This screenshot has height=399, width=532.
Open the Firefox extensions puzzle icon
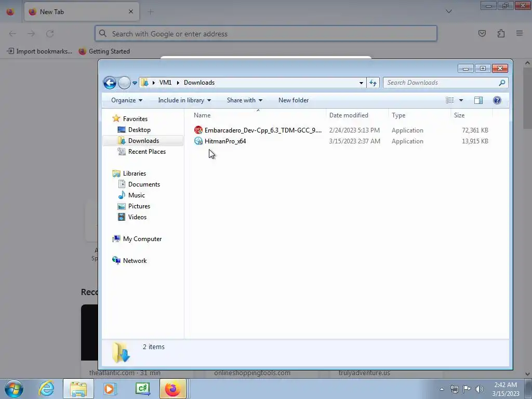click(x=501, y=33)
